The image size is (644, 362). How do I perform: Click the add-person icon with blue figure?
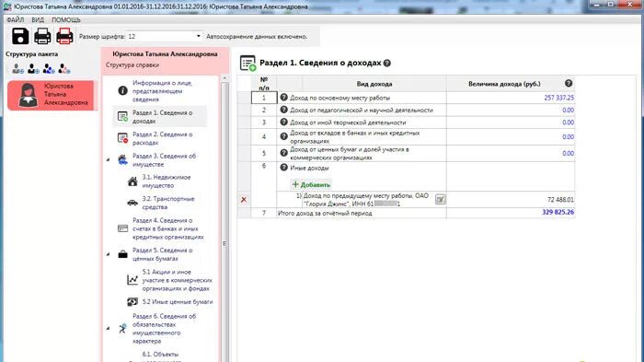point(49,69)
